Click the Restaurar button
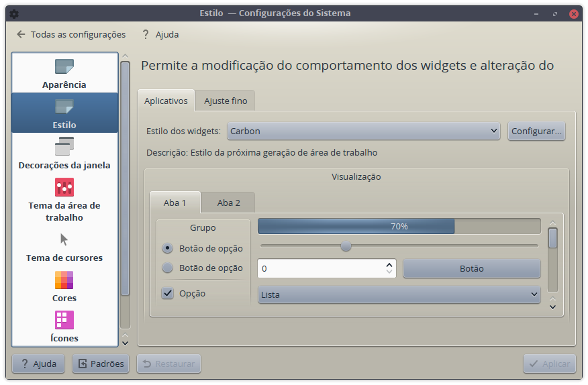 click(x=168, y=364)
